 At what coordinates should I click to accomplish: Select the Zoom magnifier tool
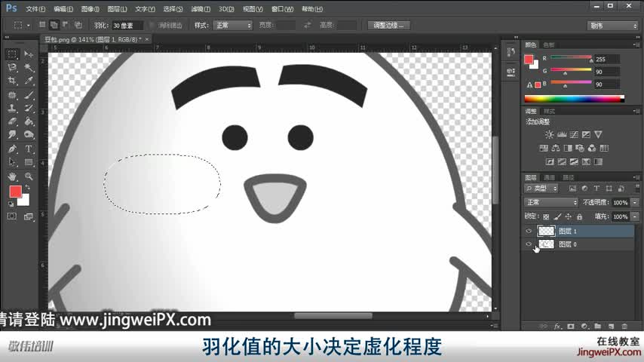coord(29,176)
